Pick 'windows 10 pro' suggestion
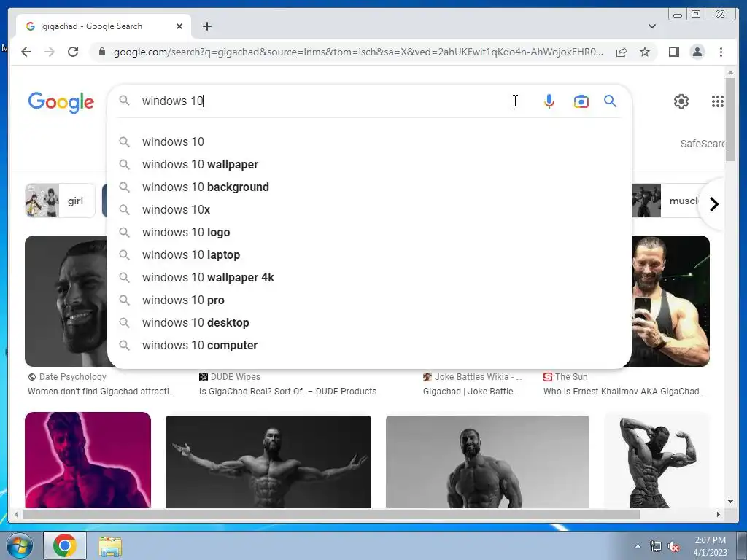The width and height of the screenshot is (747, 560). pos(369,300)
